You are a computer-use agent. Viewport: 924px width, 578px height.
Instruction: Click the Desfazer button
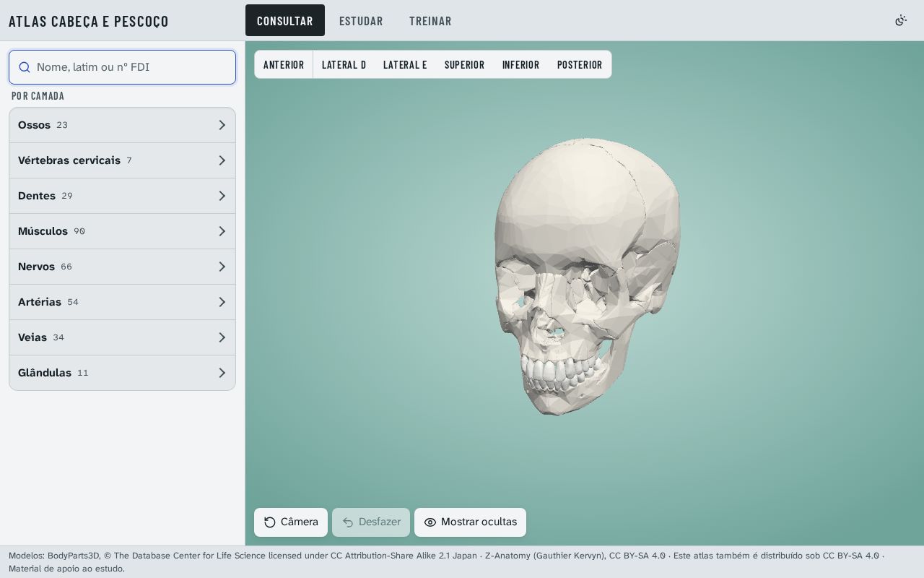pyautogui.click(x=371, y=522)
